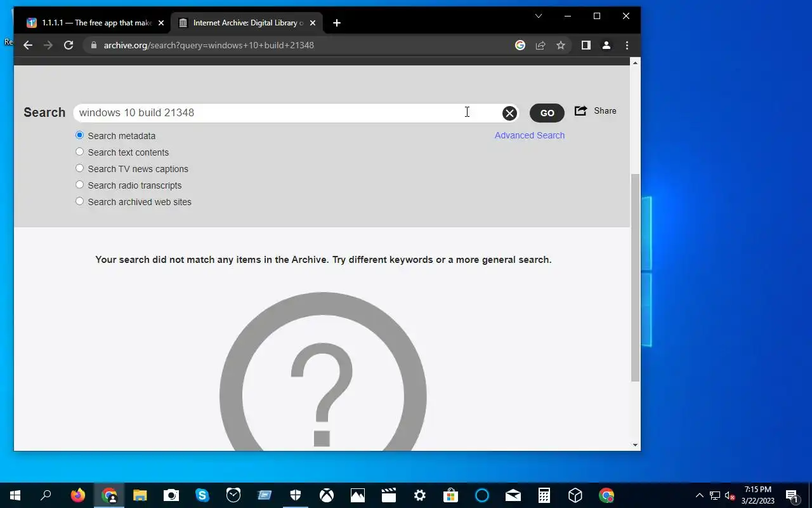This screenshot has height=508, width=812.
Task: Open Windows Security shield icon
Action: click(296, 495)
